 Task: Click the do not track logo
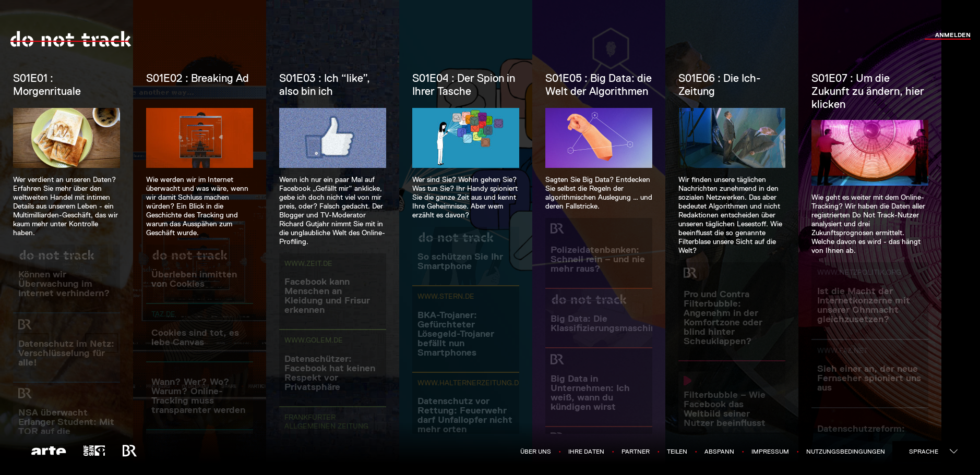coord(70,39)
